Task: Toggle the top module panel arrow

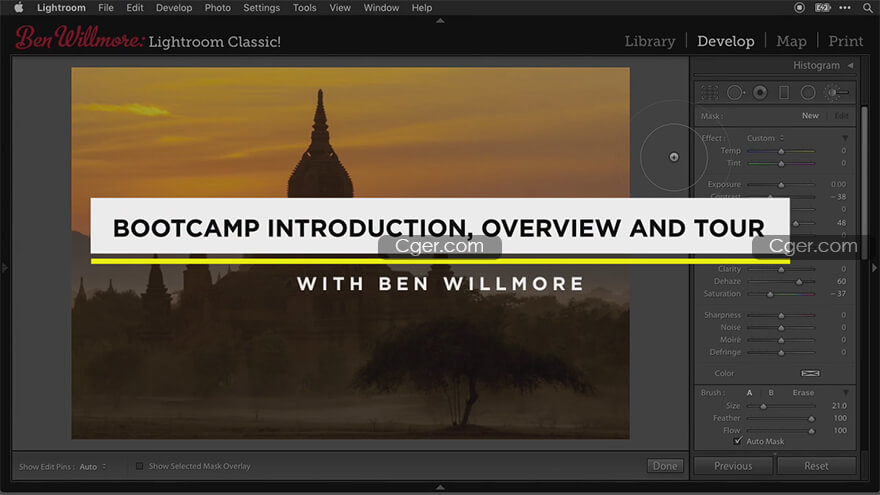Action: 440,21
